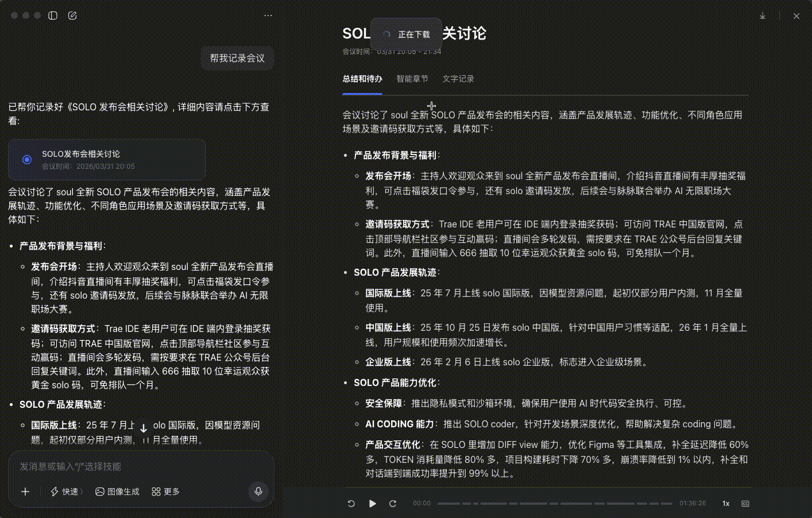Click the microphone voice input button

point(258,492)
